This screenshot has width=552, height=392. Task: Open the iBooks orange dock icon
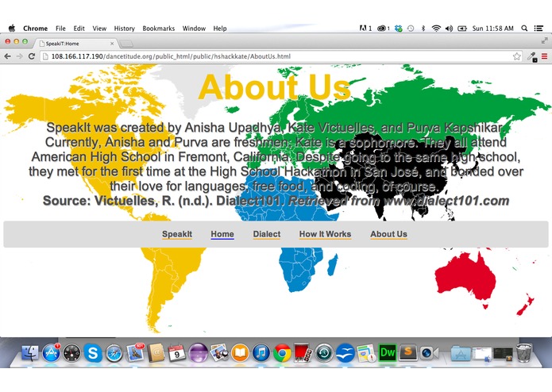240,353
